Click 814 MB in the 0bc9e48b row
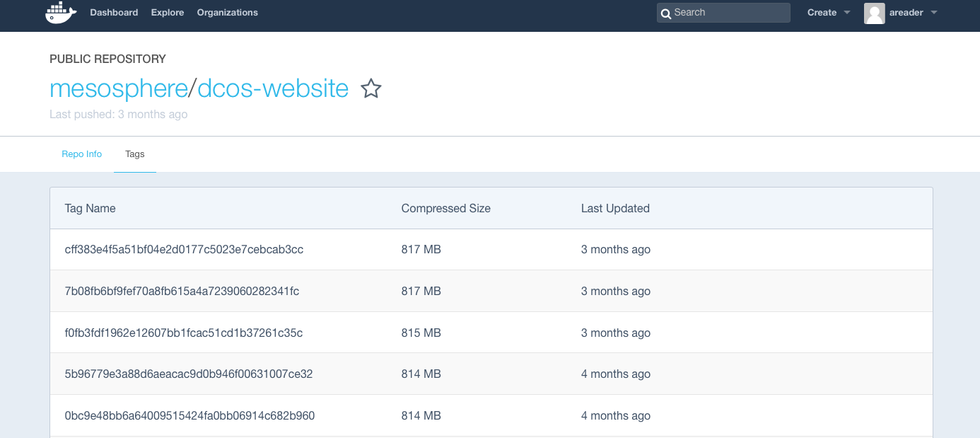The image size is (980, 438). (421, 416)
